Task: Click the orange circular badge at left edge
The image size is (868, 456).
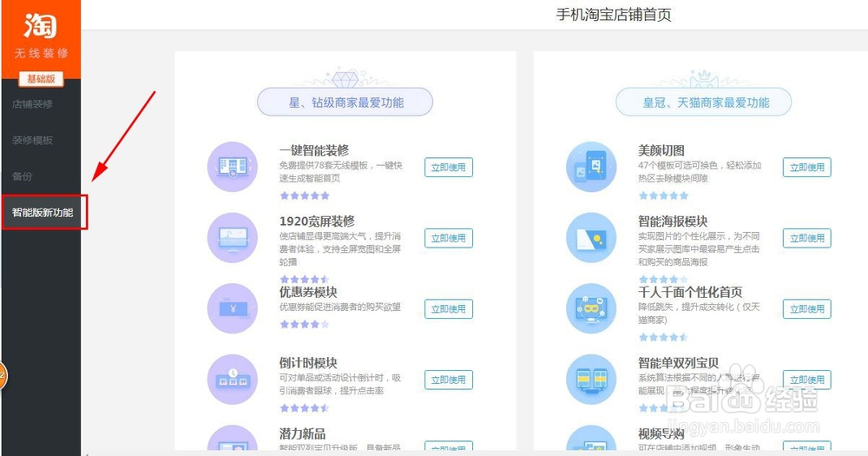Action: pyautogui.click(x=3, y=375)
